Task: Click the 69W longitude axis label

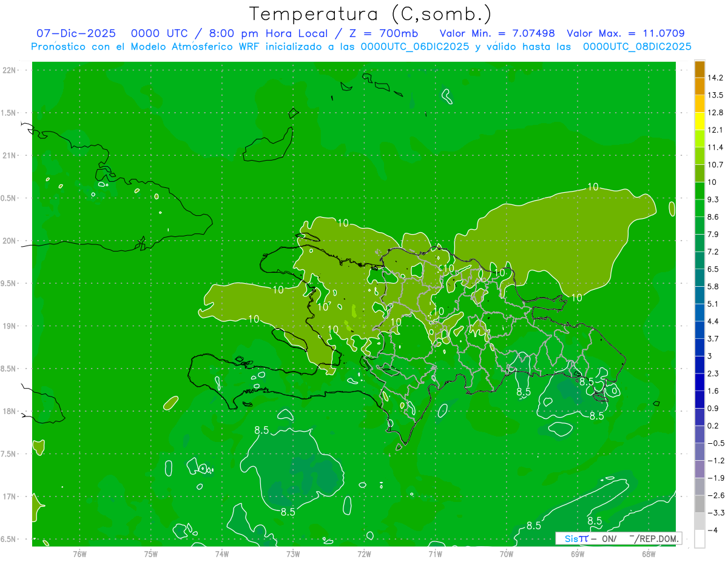Action: [578, 554]
